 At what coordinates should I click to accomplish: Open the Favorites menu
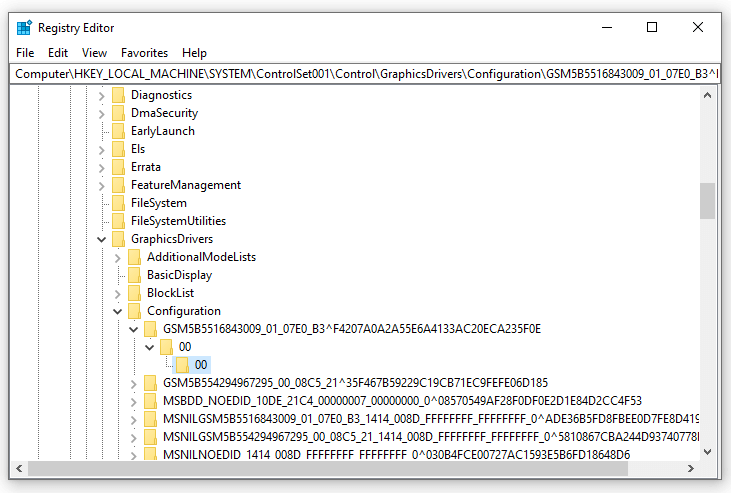[144, 53]
